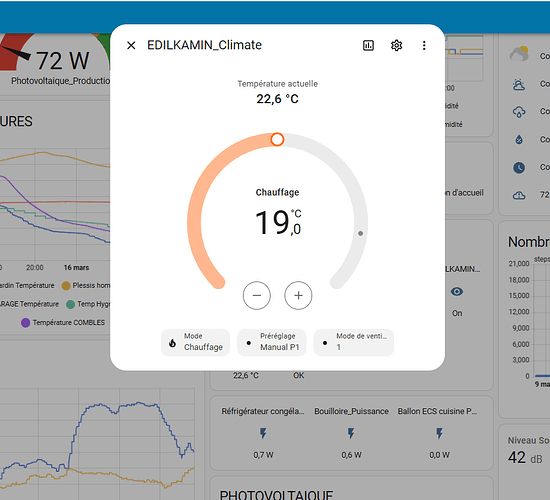Click the 16 mars axis label on chart
This screenshot has height=500, width=550.
point(76,267)
